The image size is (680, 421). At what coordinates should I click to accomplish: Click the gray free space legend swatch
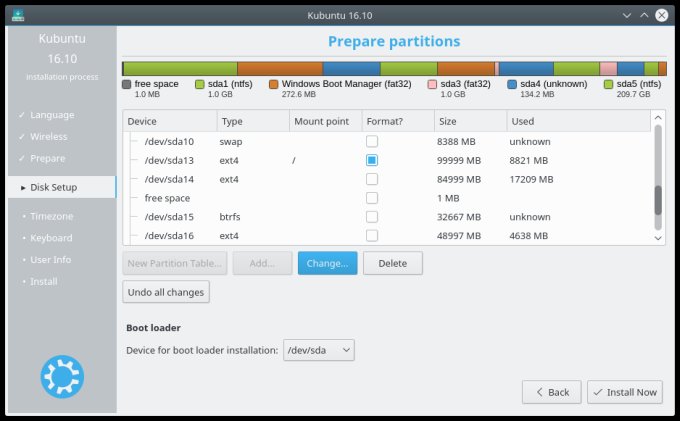(x=127, y=84)
